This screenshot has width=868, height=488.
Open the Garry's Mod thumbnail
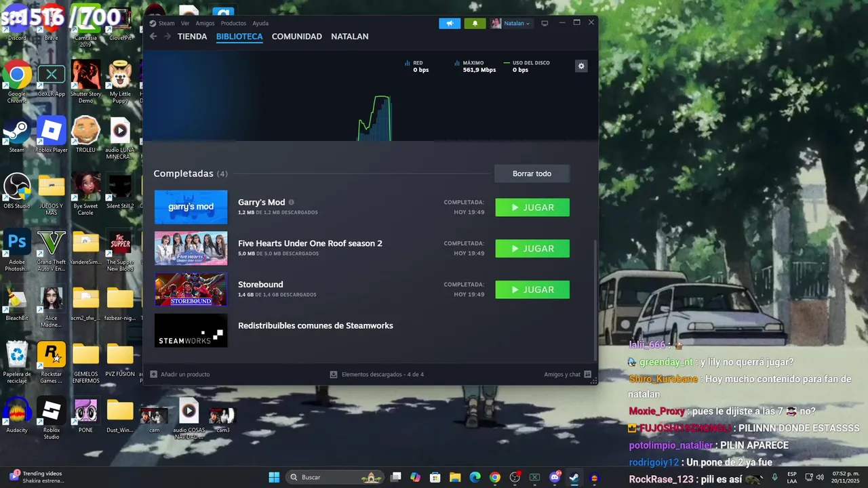191,207
